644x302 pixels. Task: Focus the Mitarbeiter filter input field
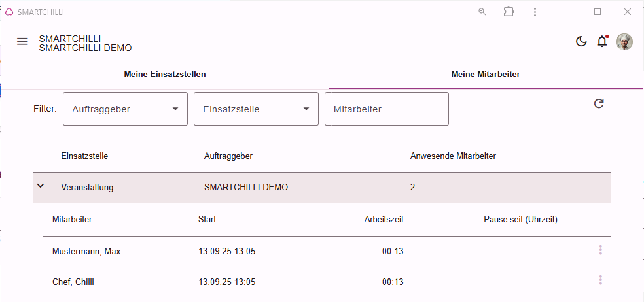[x=387, y=109]
